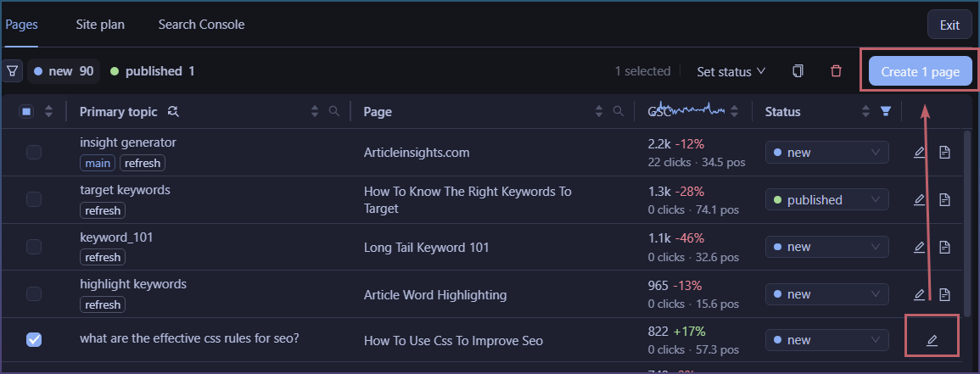This screenshot has height=374, width=980.
Task: Open document for keyword_101 row
Action: tap(944, 248)
